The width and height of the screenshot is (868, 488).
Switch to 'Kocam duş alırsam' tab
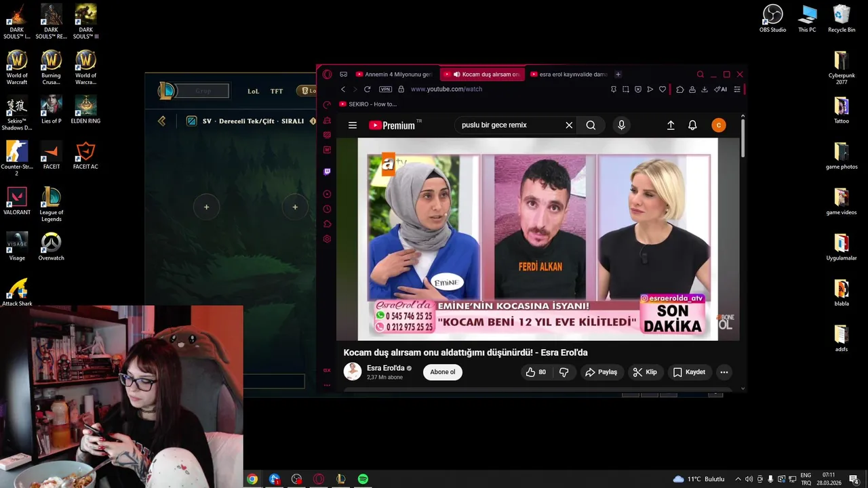pos(481,75)
